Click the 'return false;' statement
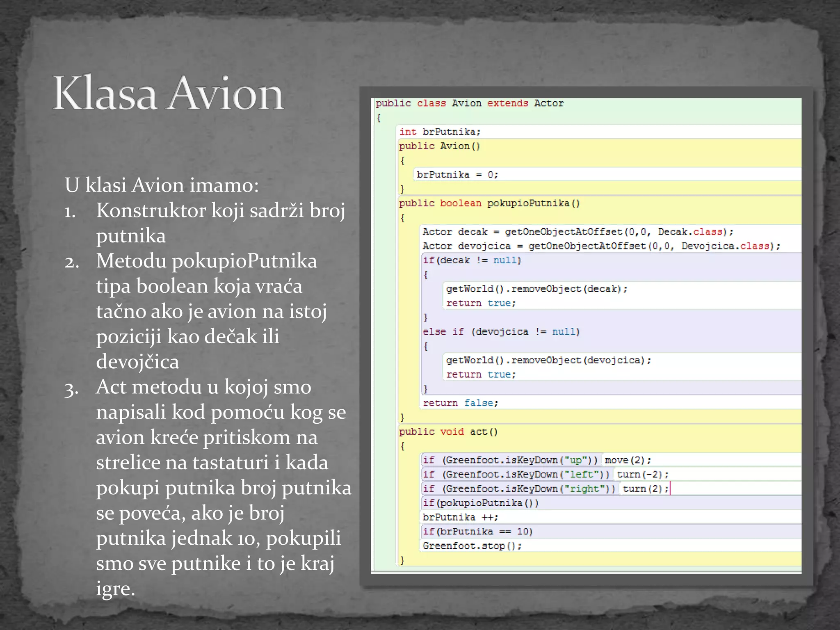Image resolution: width=840 pixels, height=630 pixels. pos(460,403)
